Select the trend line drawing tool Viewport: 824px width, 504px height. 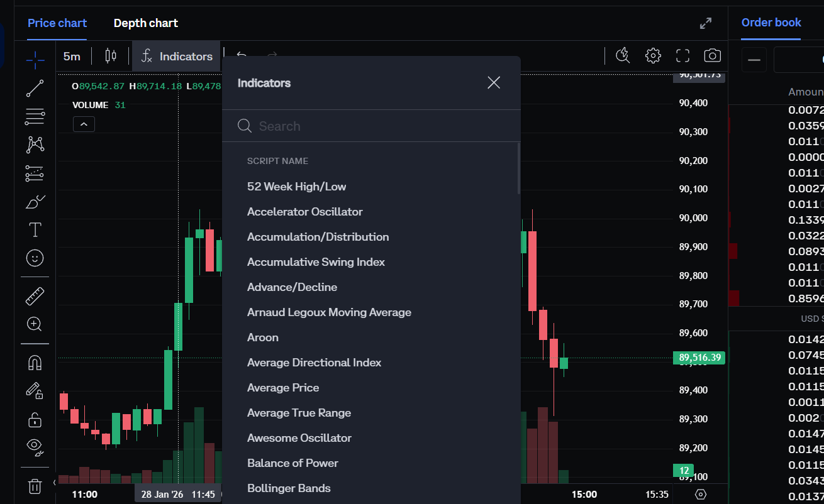[35, 88]
